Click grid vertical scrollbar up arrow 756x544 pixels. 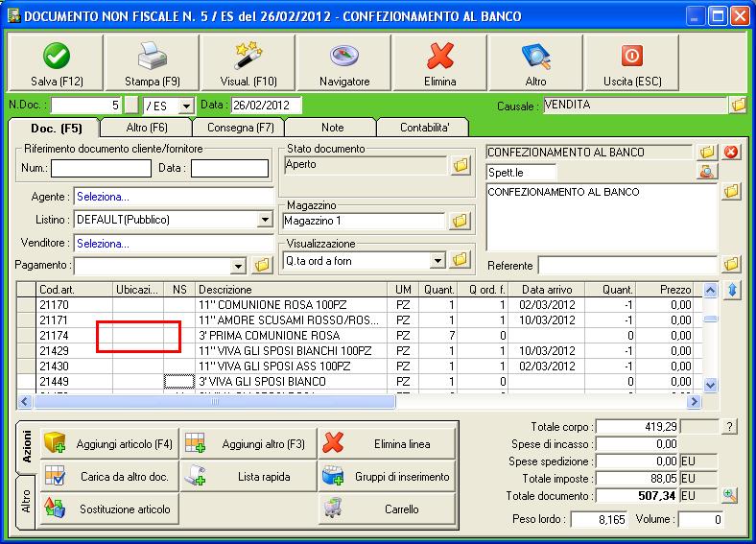[710, 291]
